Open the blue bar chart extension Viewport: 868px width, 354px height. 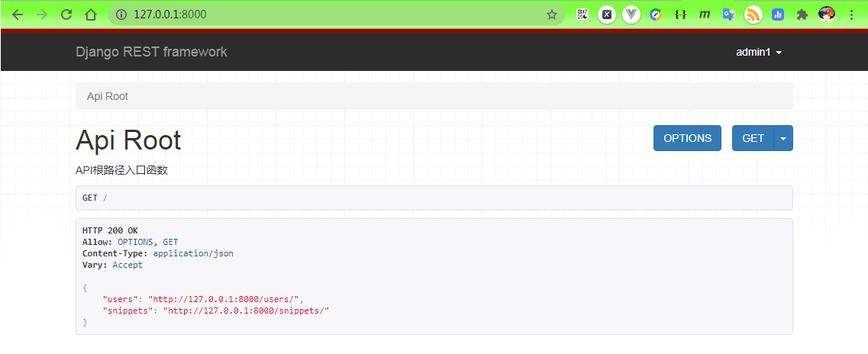point(778,15)
